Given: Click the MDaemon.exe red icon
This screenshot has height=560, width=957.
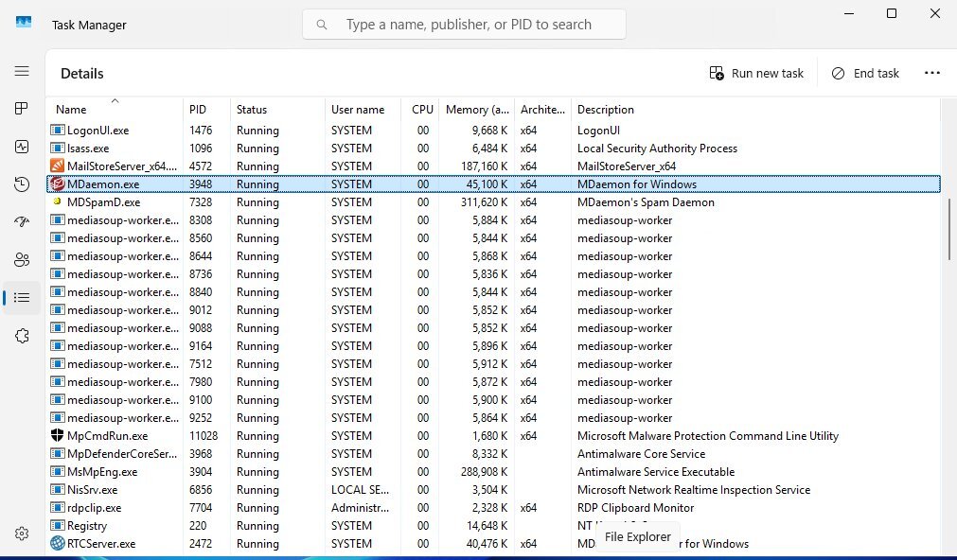Looking at the screenshot, I should click(58, 184).
